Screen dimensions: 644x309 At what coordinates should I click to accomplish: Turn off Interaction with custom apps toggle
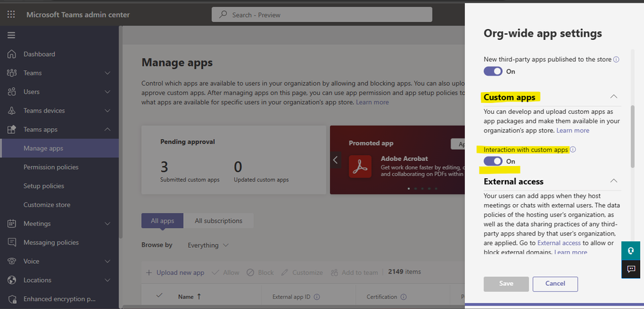pos(493,162)
